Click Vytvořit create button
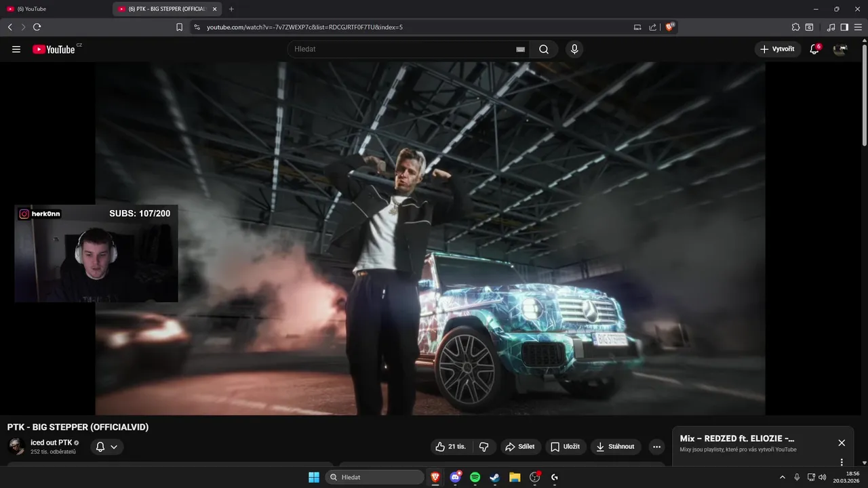This screenshot has width=868, height=488. pos(778,49)
